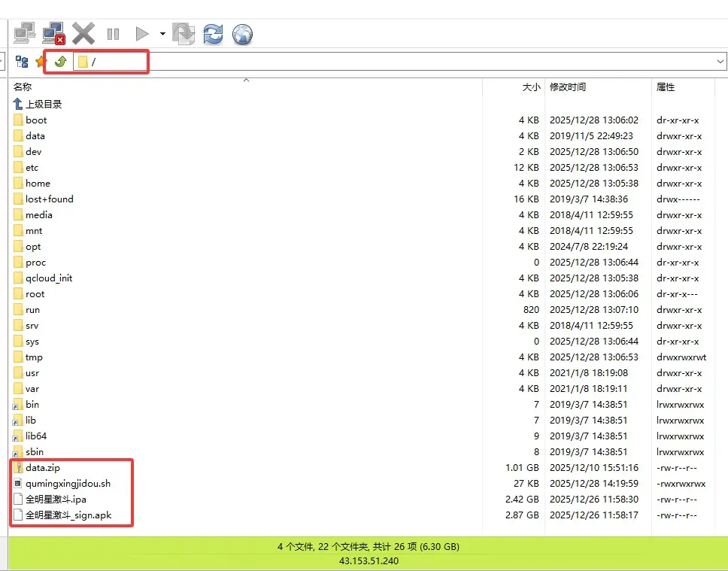Open the dropdown arrow beside Play icon
The height and width of the screenshot is (571, 728).
(162, 34)
